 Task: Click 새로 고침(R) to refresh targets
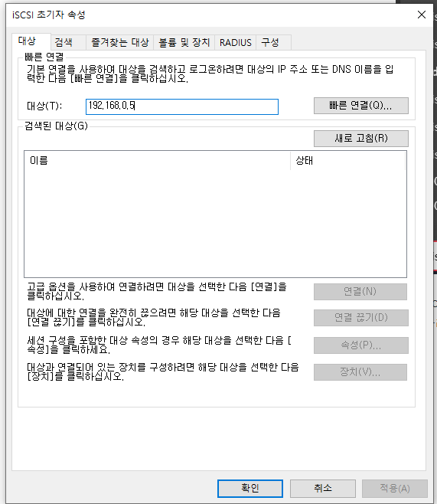(x=361, y=139)
